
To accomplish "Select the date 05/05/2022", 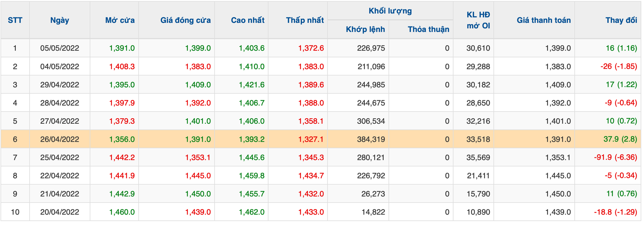I will (60, 48).
